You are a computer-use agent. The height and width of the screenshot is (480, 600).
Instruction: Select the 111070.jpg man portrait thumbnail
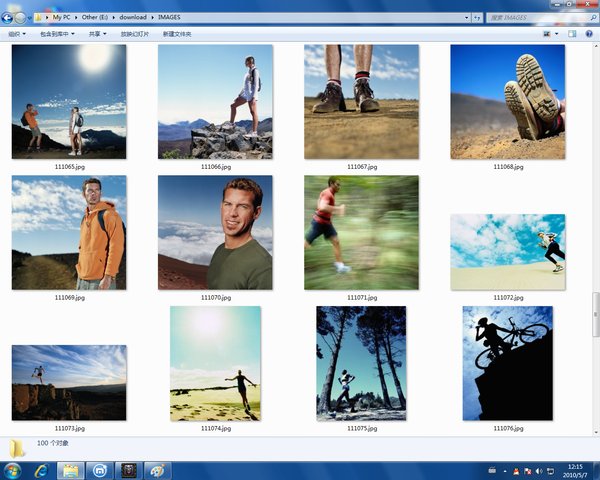click(215, 233)
